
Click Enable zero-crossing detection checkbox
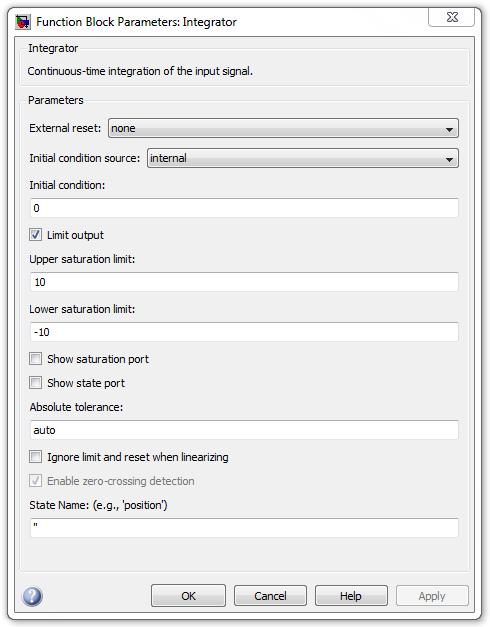pyautogui.click(x=35, y=481)
